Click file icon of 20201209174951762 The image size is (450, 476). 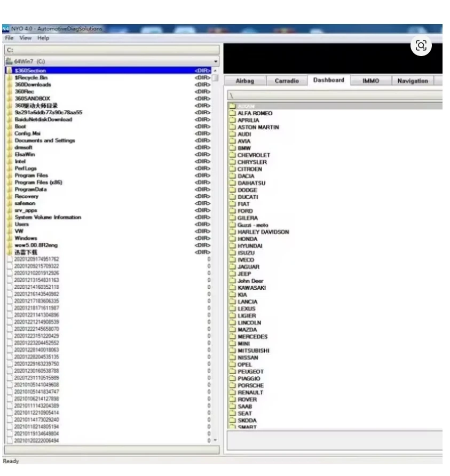(x=10, y=259)
